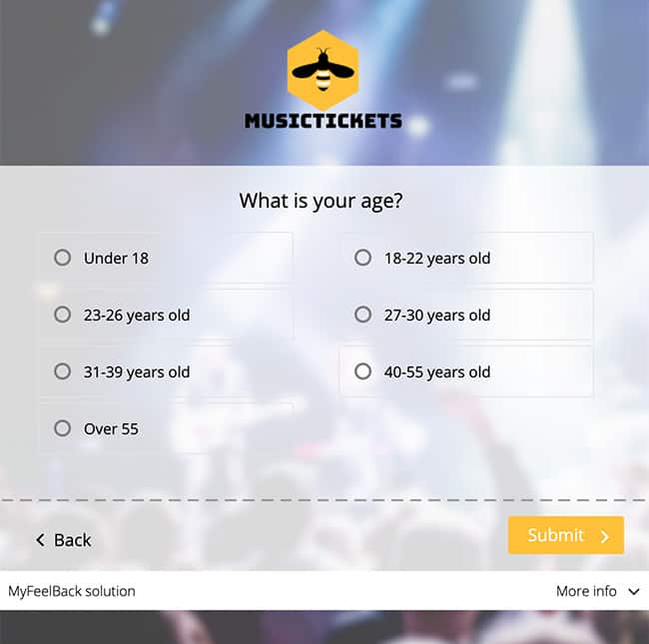649x644 pixels.
Task: Go back to the previous question
Action: click(63, 540)
